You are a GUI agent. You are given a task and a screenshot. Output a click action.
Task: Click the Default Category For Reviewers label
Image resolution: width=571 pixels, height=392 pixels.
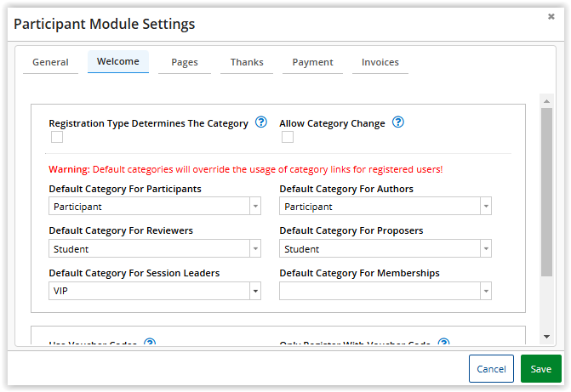pos(121,230)
